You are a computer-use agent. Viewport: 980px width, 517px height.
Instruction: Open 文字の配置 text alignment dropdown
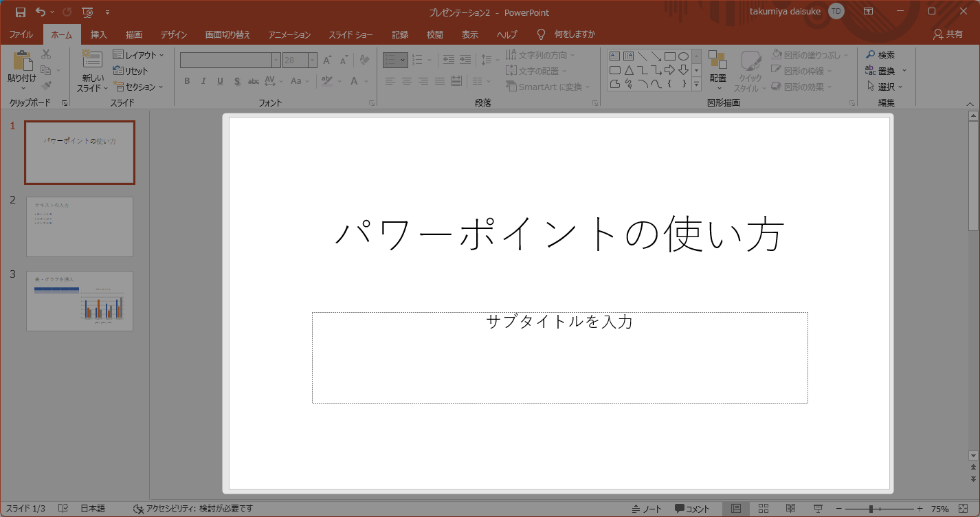(x=537, y=71)
